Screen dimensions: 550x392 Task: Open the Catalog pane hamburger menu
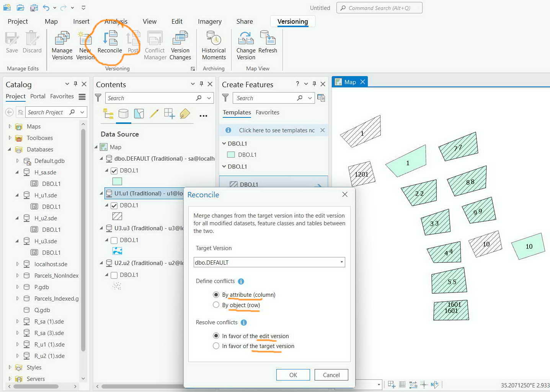[x=82, y=97]
